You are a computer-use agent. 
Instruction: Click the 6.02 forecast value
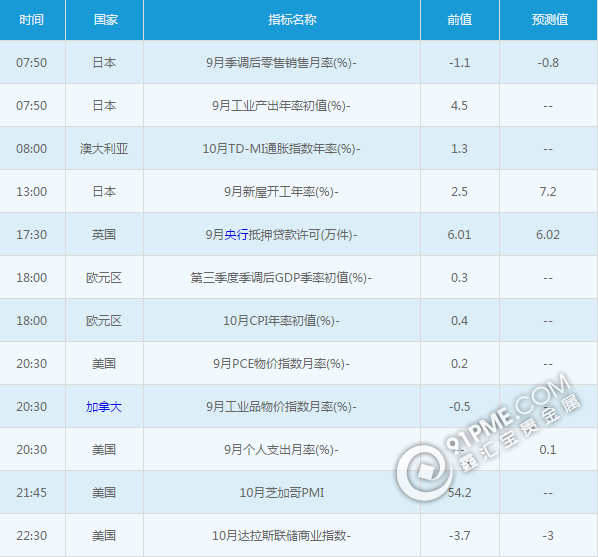(x=548, y=235)
